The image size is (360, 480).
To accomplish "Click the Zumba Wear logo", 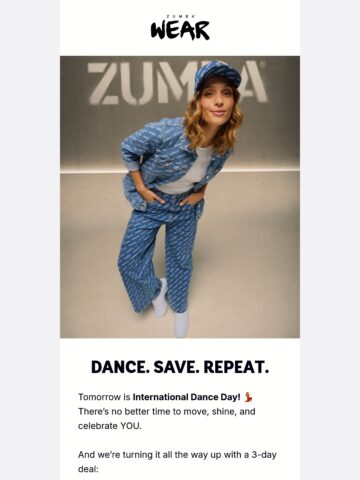I will [180, 27].
